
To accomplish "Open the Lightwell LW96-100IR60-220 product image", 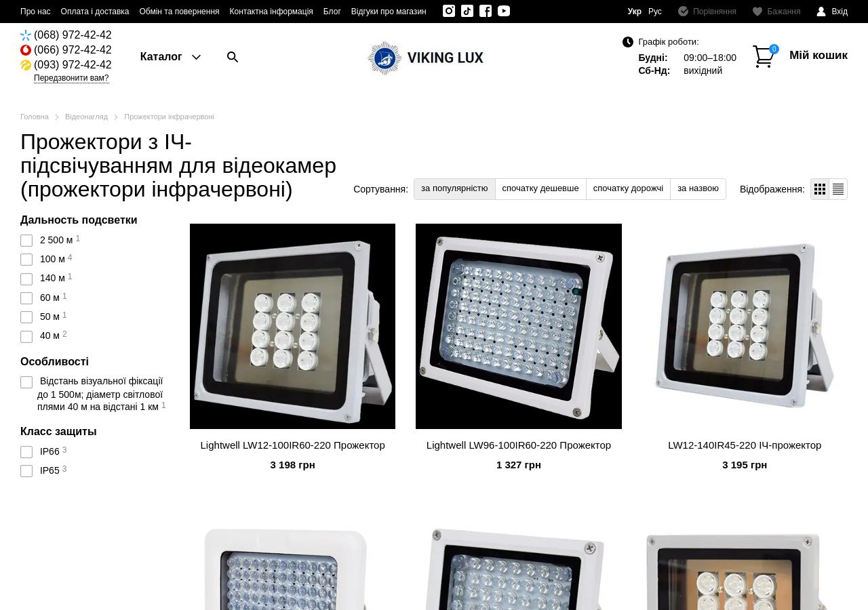I will coord(519,326).
